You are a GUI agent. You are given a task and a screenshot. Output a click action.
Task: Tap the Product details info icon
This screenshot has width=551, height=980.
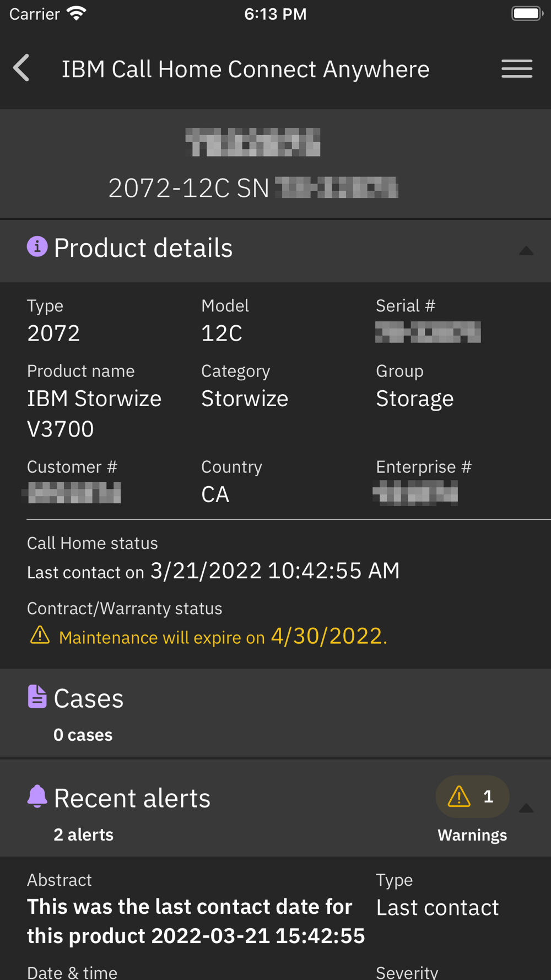[x=37, y=247]
